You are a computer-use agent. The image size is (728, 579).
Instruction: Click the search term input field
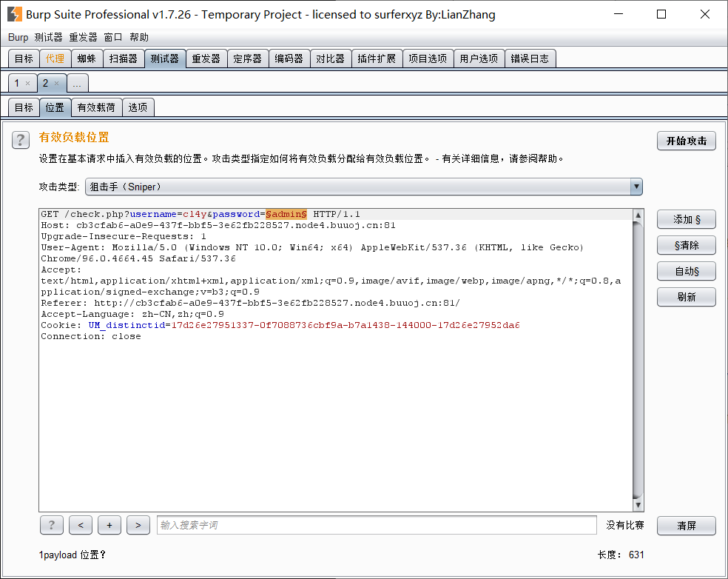[377, 525]
